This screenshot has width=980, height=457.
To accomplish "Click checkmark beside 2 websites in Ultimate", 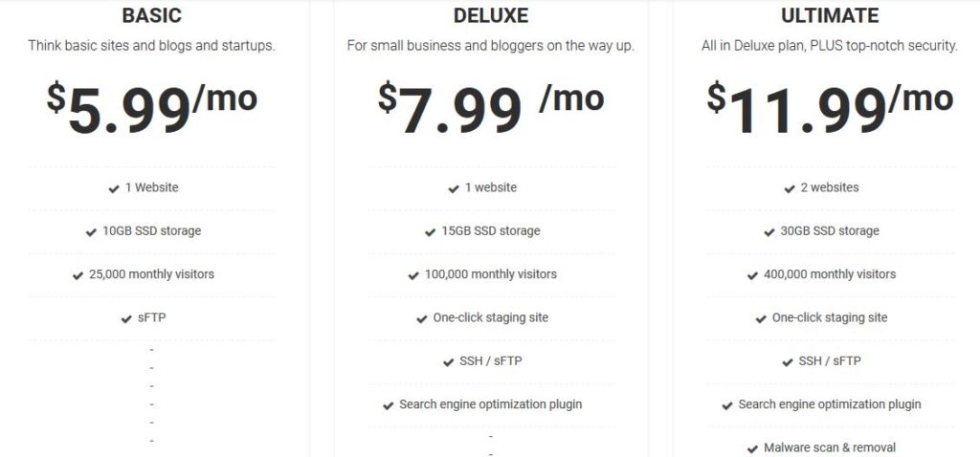I will point(790,188).
